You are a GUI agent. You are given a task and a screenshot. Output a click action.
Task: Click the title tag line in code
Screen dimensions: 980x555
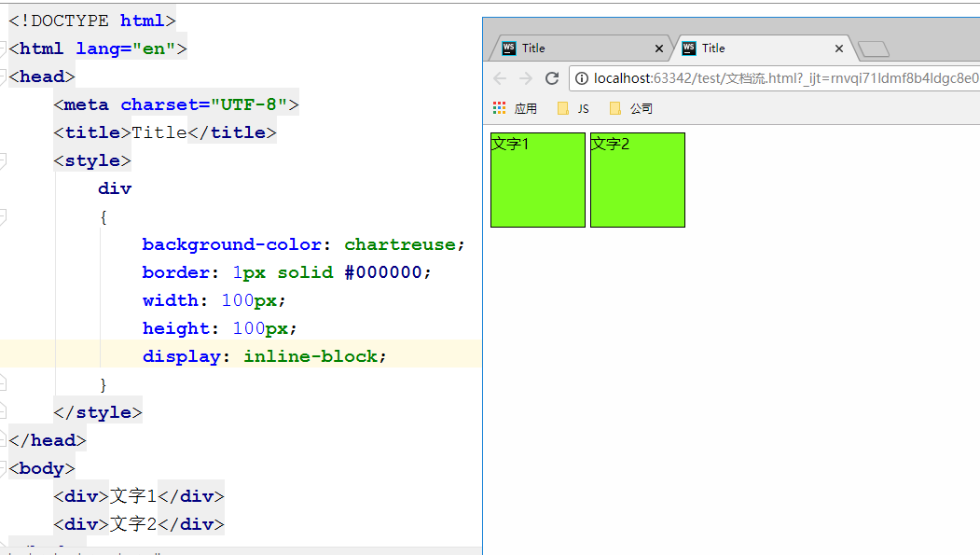(165, 132)
